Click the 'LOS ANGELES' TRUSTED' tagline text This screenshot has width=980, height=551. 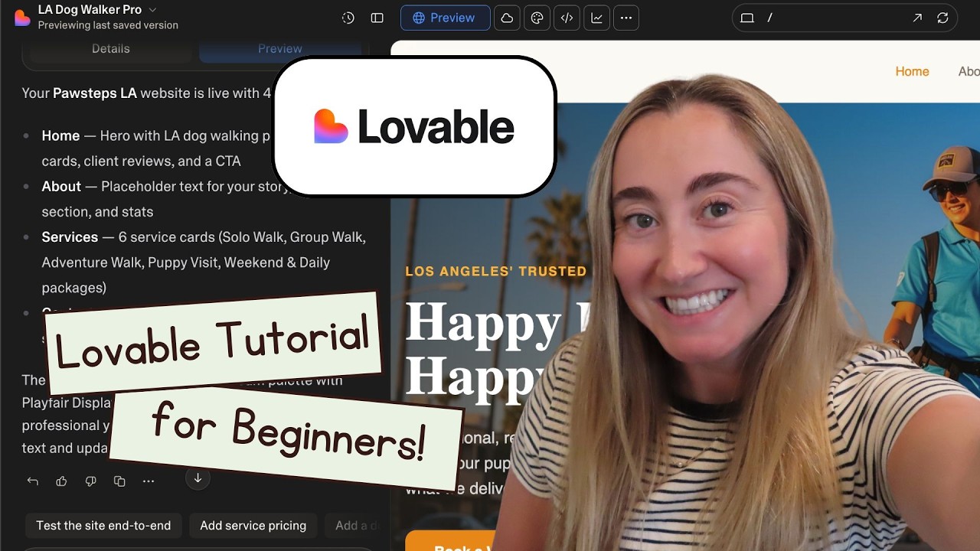pos(495,271)
